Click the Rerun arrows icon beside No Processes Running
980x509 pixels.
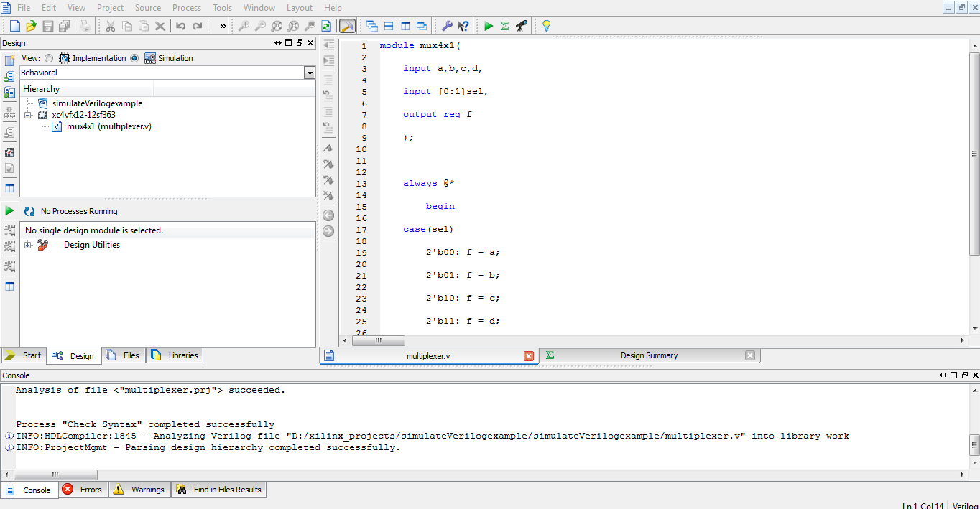pos(29,211)
